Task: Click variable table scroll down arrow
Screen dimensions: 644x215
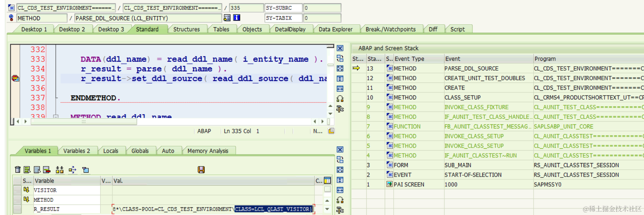Action: (x=327, y=209)
